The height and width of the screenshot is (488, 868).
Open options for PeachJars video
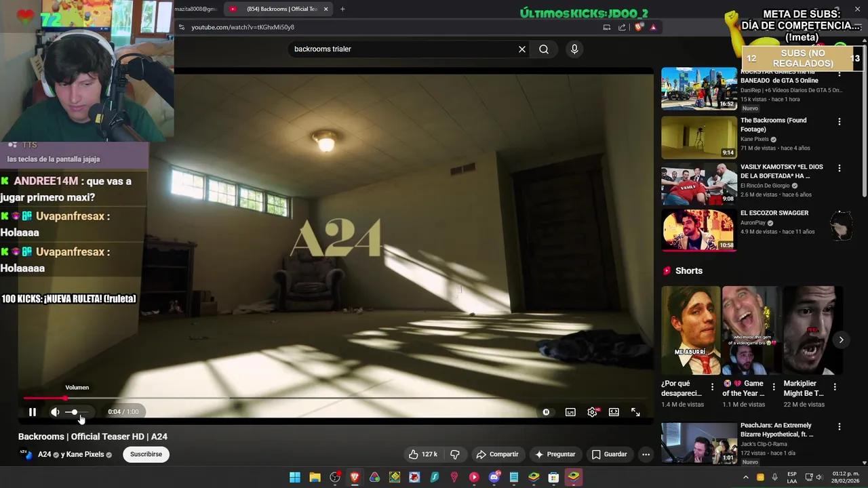(839, 427)
